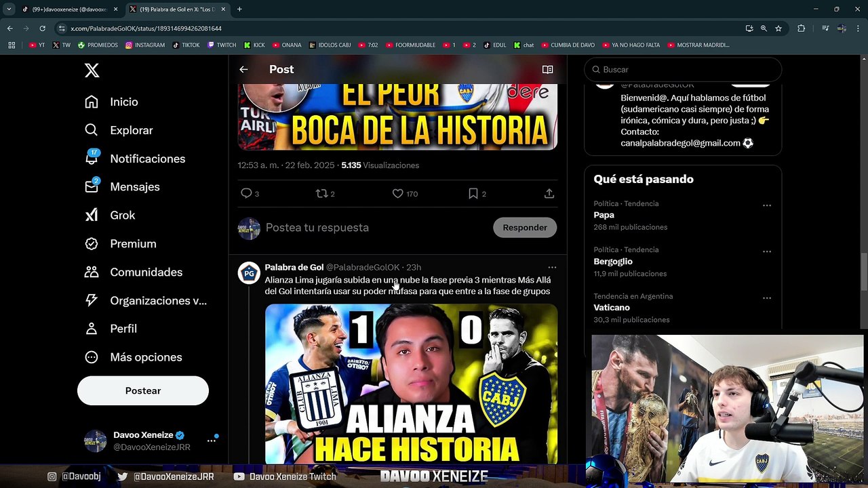Open the TIKTOK bookmark
This screenshot has height=488, width=868.
tap(186, 45)
